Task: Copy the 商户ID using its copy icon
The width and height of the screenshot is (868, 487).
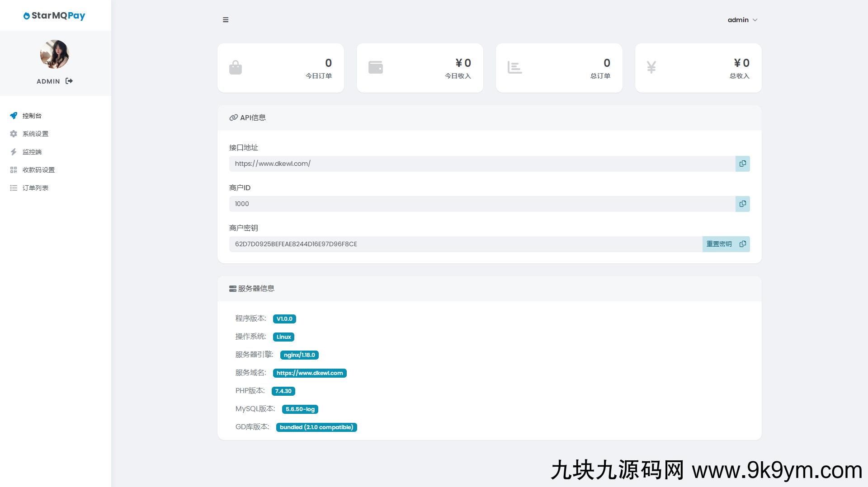Action: [x=742, y=204]
